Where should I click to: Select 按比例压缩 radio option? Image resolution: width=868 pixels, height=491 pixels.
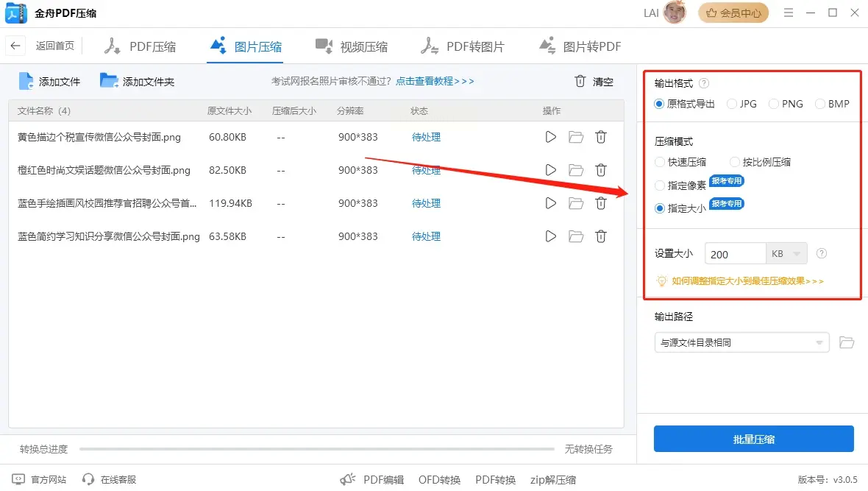click(760, 162)
